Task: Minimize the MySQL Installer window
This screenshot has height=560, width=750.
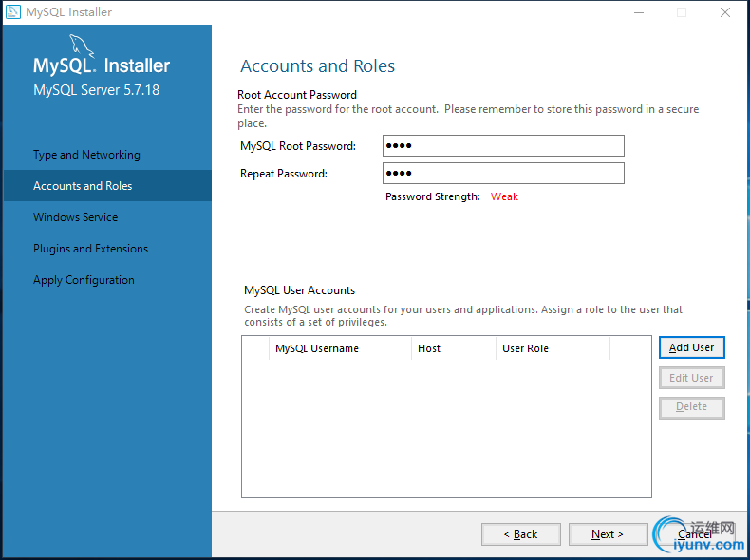Action: point(637,12)
